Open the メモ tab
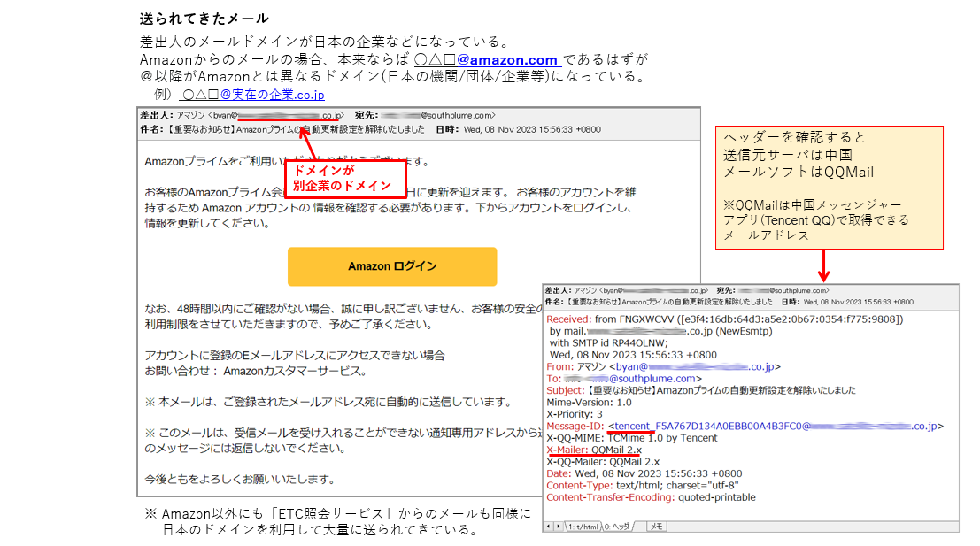 click(x=656, y=527)
